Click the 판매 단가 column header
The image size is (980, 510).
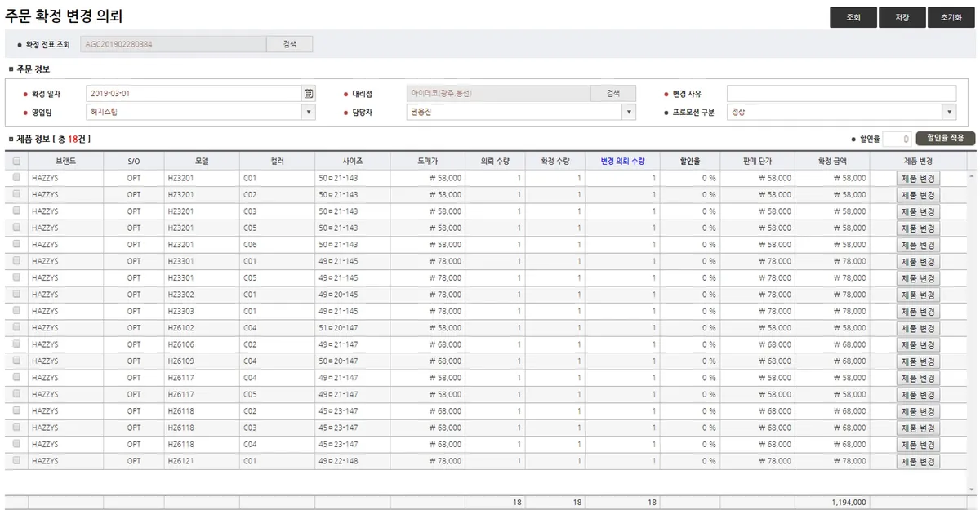pyautogui.click(x=757, y=162)
